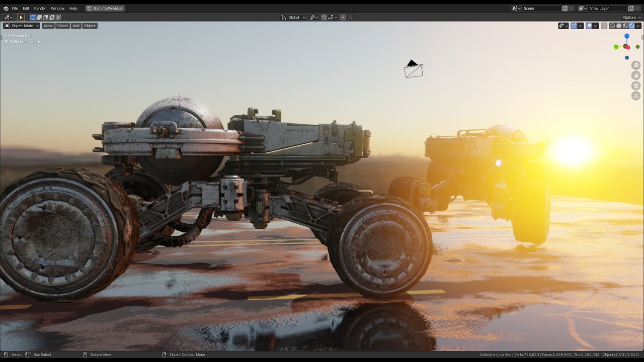Toggle X-Ray display
Image resolution: width=644 pixels, height=362 pixels.
(x=604, y=26)
